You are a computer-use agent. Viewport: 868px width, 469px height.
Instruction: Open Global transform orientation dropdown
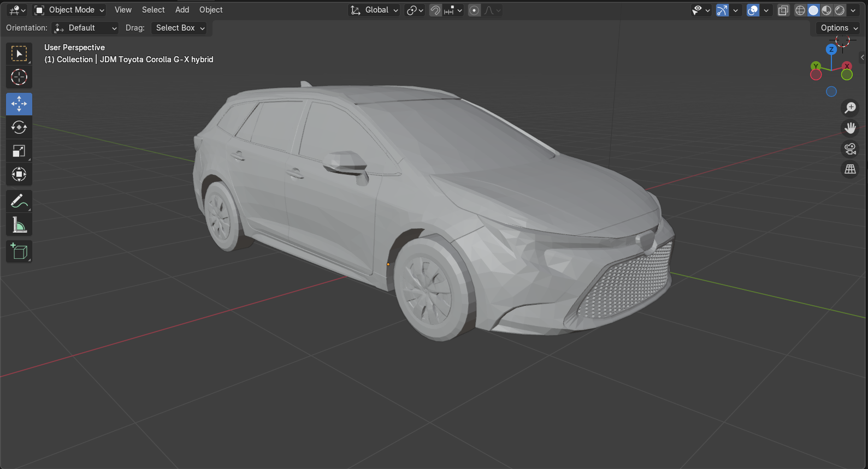click(375, 10)
